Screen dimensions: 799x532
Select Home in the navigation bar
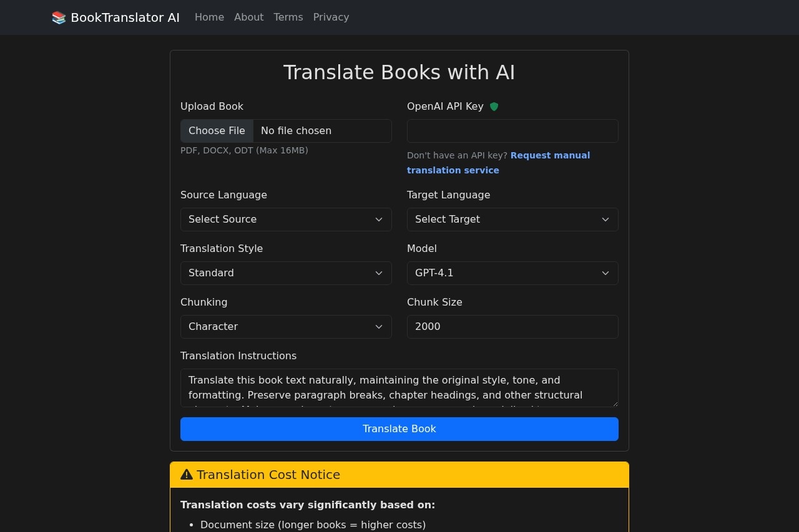[x=209, y=17]
